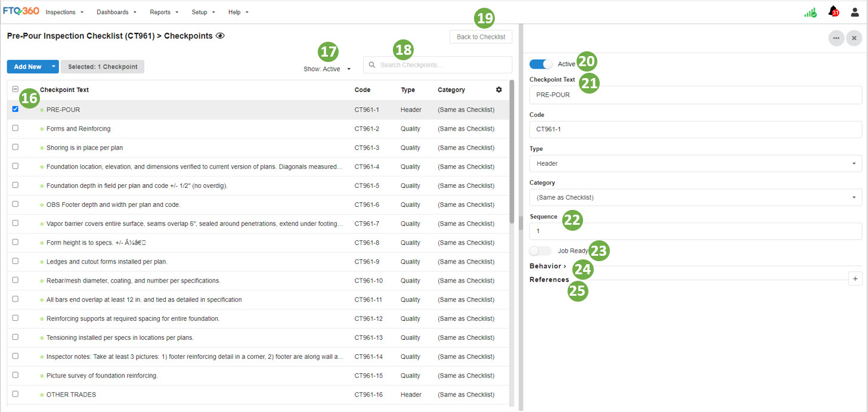
Task: Click the Back to Checklist button
Action: 480,36
